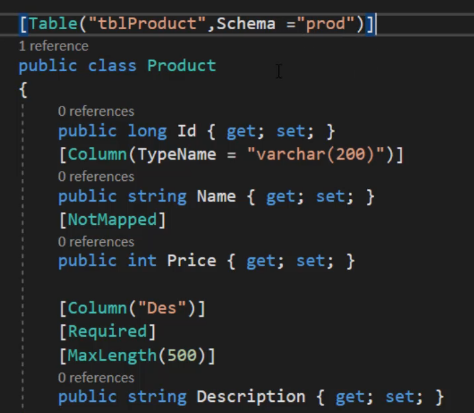Open '0 references' CodeLens above Id property
Image resolution: width=474 pixels, height=413 pixels.
[96, 111]
